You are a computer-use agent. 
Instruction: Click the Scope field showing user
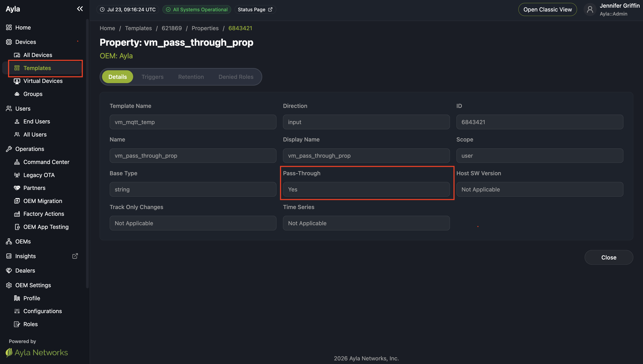coord(540,156)
